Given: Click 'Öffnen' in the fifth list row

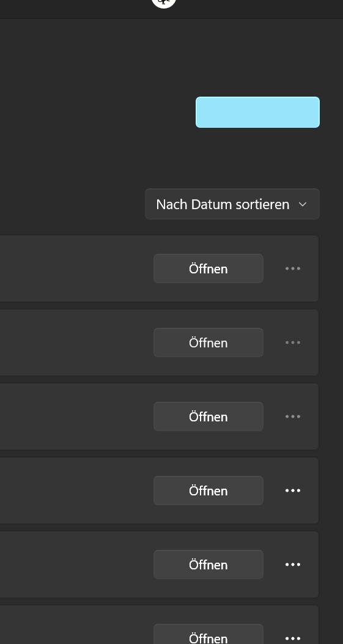Looking at the screenshot, I should [208, 564].
